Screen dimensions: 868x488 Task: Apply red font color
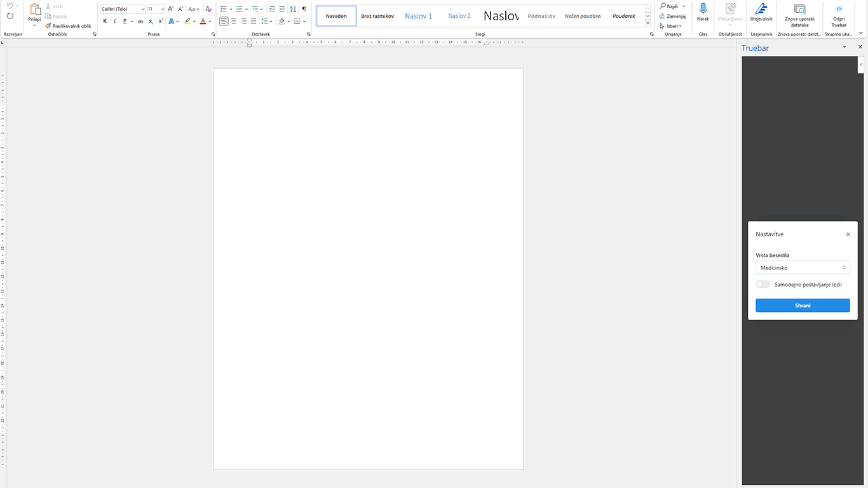click(203, 22)
